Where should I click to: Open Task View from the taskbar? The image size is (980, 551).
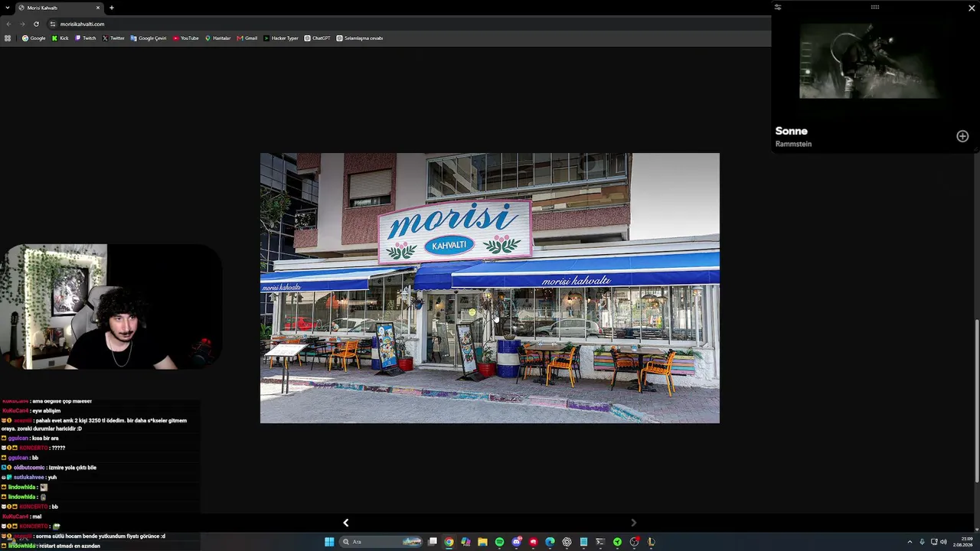point(433,542)
